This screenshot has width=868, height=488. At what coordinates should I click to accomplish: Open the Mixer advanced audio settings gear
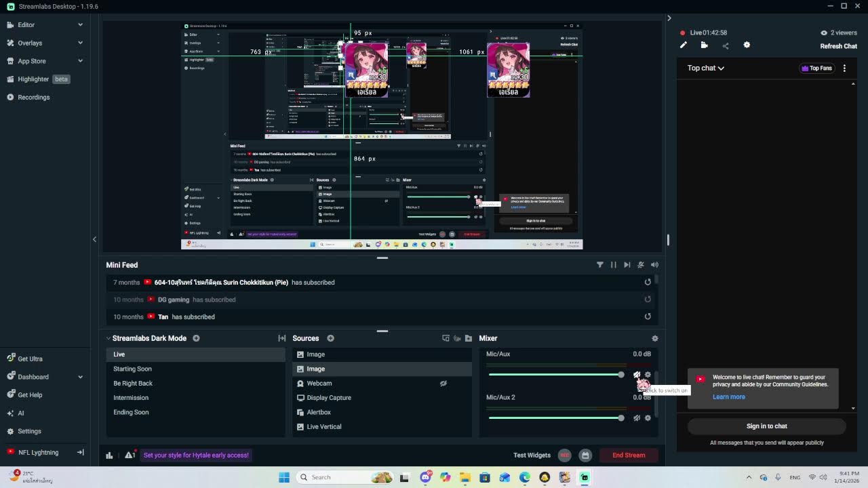654,338
